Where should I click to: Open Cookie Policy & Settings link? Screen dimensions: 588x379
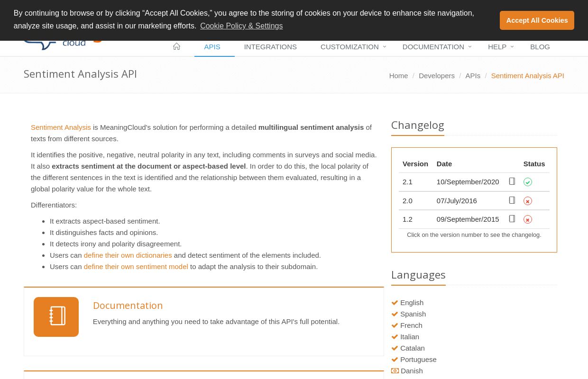point(241,26)
